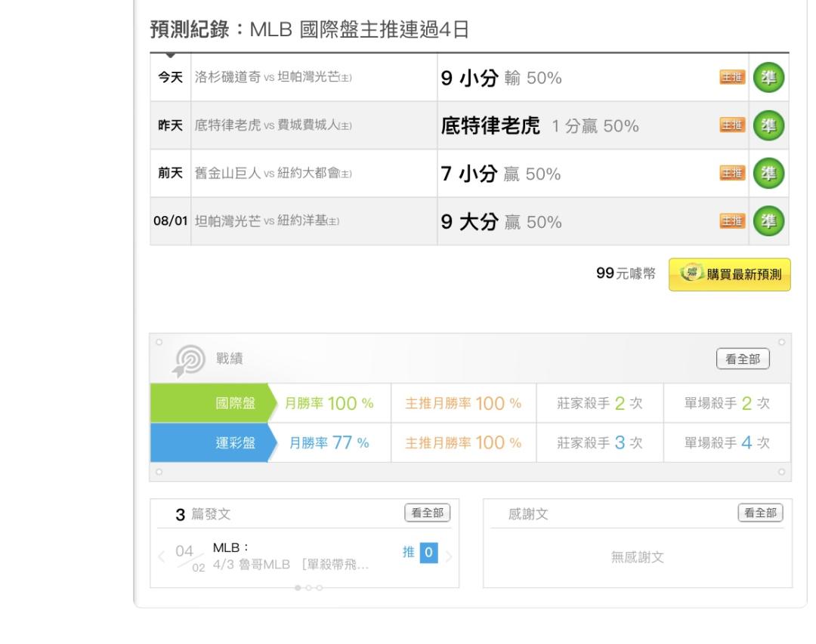Click the green 準 badge on the 前天 row
816x644 pixels.
[x=768, y=174]
